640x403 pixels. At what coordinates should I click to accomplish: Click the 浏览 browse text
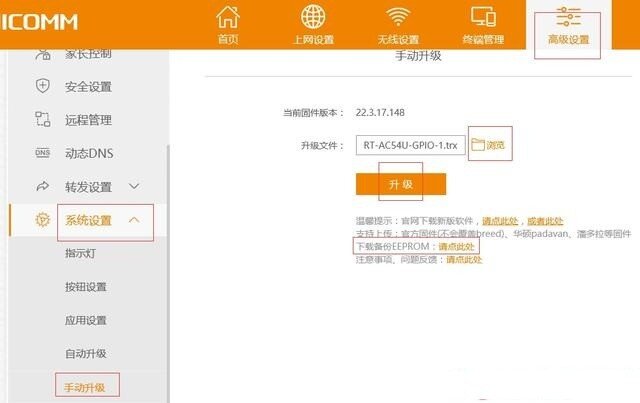495,145
